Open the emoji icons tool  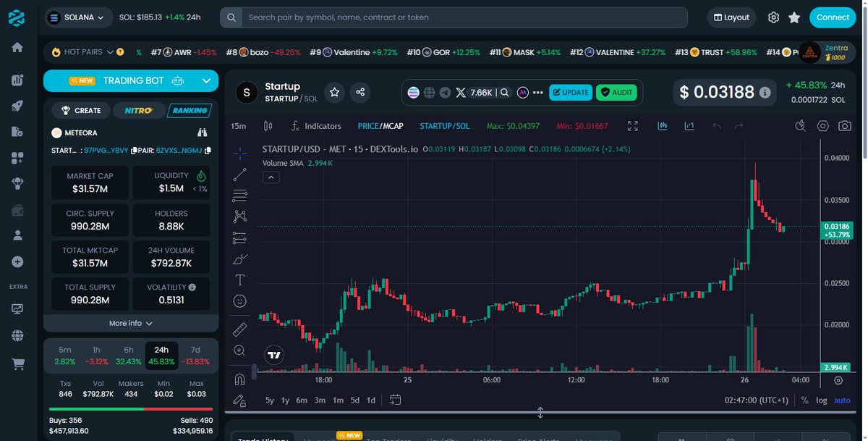[x=240, y=301]
